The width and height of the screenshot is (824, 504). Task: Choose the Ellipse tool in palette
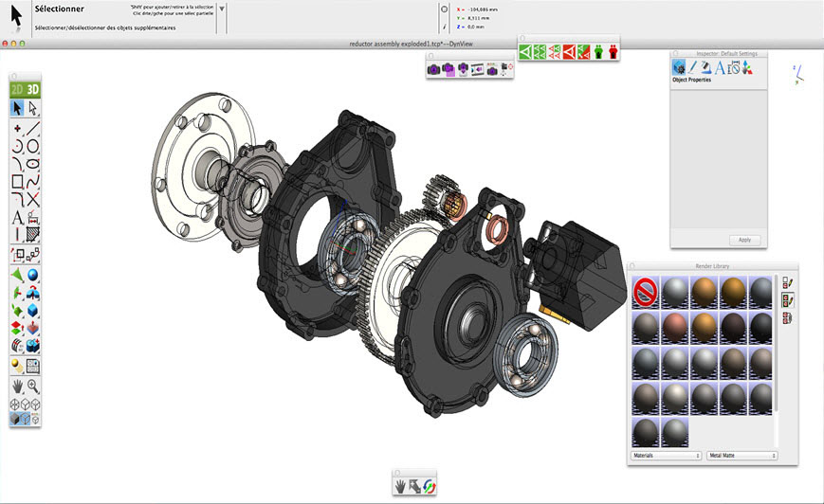tap(32, 164)
